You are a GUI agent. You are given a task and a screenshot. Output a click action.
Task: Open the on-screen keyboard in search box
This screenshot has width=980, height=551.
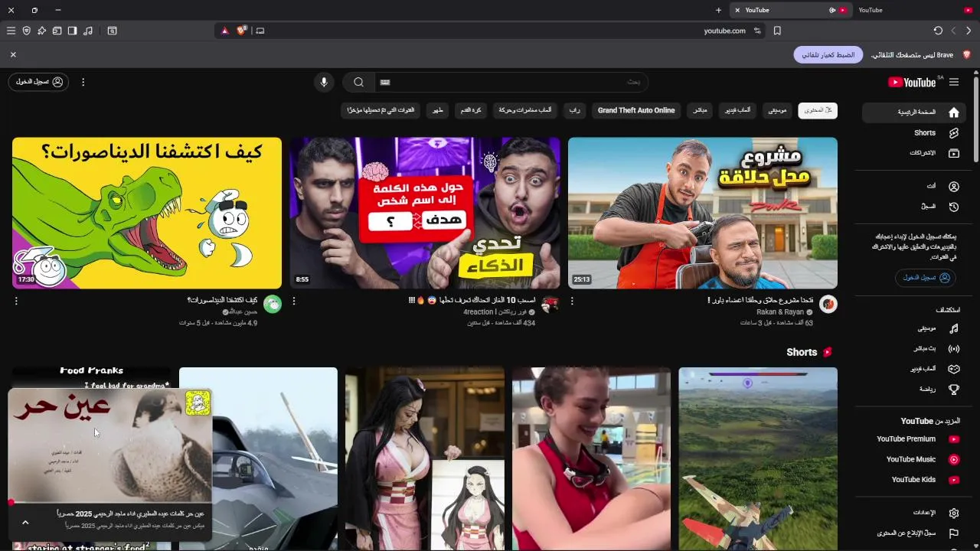click(x=385, y=82)
